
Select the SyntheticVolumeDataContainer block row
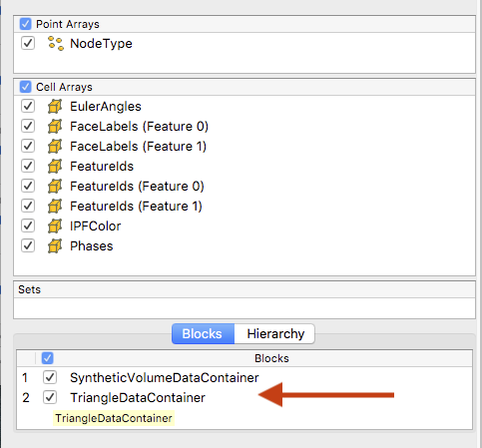pyautogui.click(x=244, y=377)
